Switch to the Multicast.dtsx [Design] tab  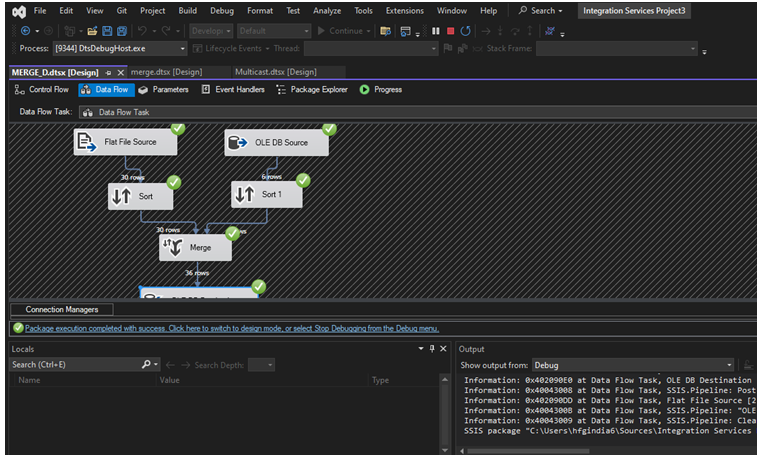(275, 72)
